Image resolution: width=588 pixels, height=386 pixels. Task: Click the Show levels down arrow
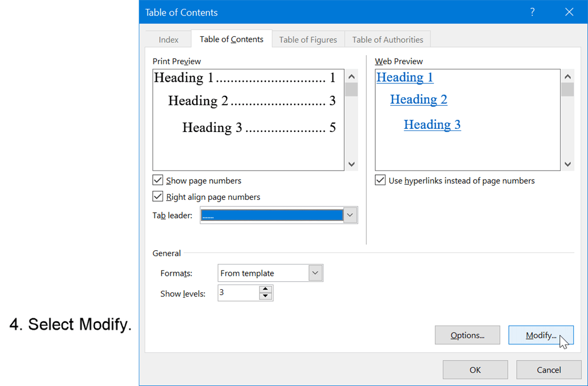[x=265, y=296]
